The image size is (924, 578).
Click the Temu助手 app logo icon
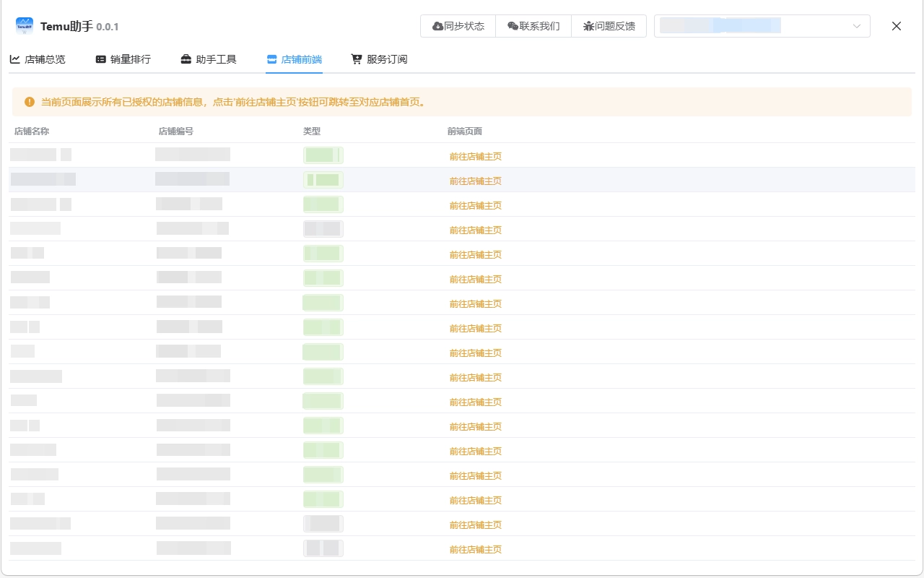(25, 26)
